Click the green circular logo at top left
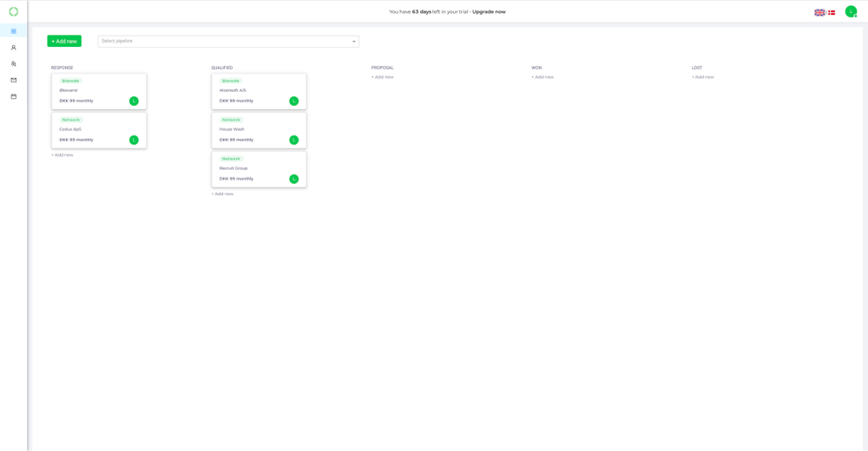 13,11
